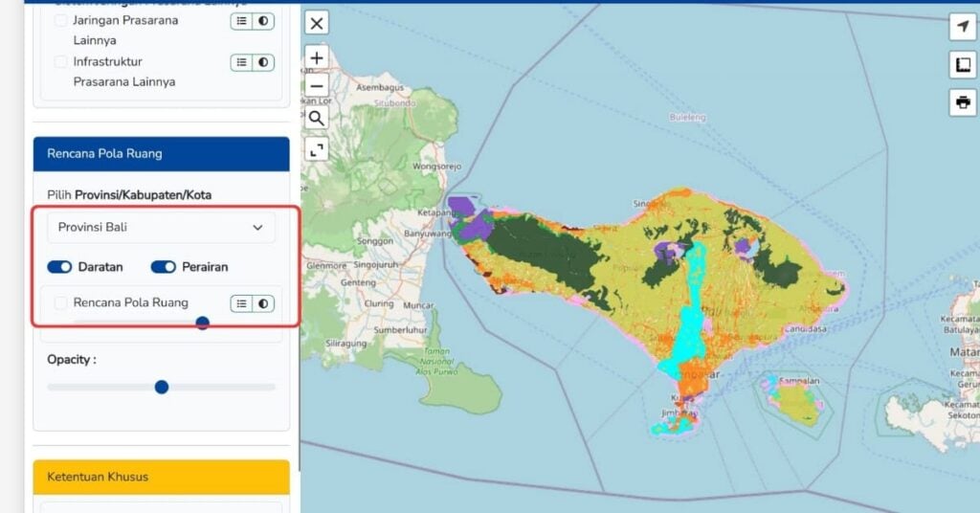Click the Siliragung label on the map

click(x=345, y=344)
